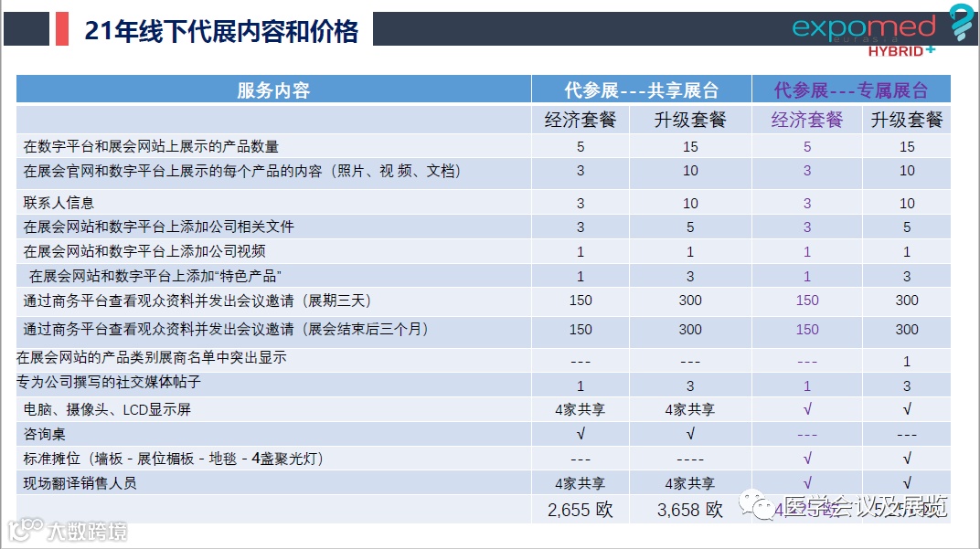Image resolution: width=980 pixels, height=549 pixels.
Task: Select row label 在展会网站的产品类别展商名单中突出显示
Action: 151,357
